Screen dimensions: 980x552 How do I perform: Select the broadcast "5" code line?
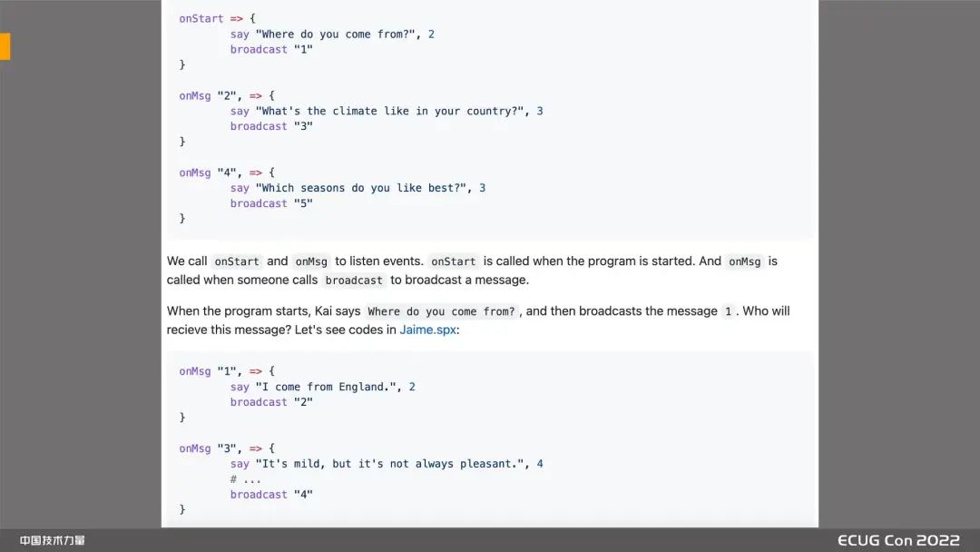pyautogui.click(x=271, y=203)
